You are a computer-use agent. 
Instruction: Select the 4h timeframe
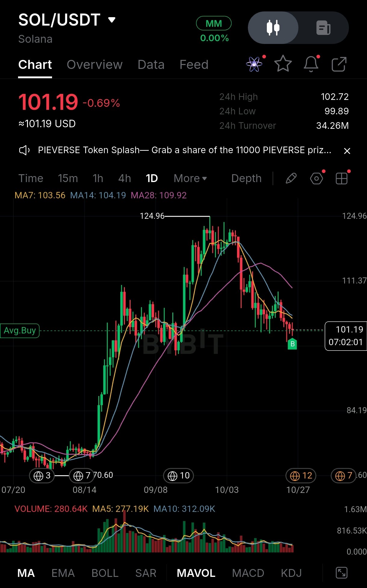tap(125, 178)
